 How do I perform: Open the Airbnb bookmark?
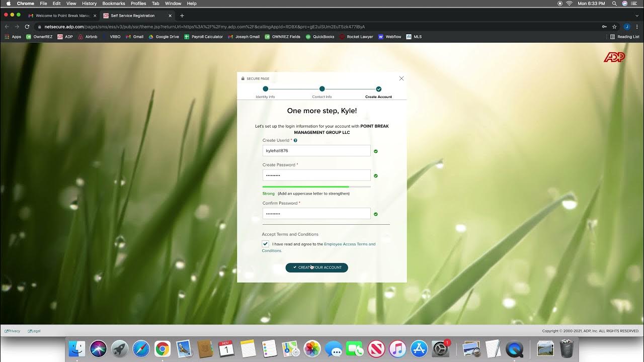(x=88, y=37)
